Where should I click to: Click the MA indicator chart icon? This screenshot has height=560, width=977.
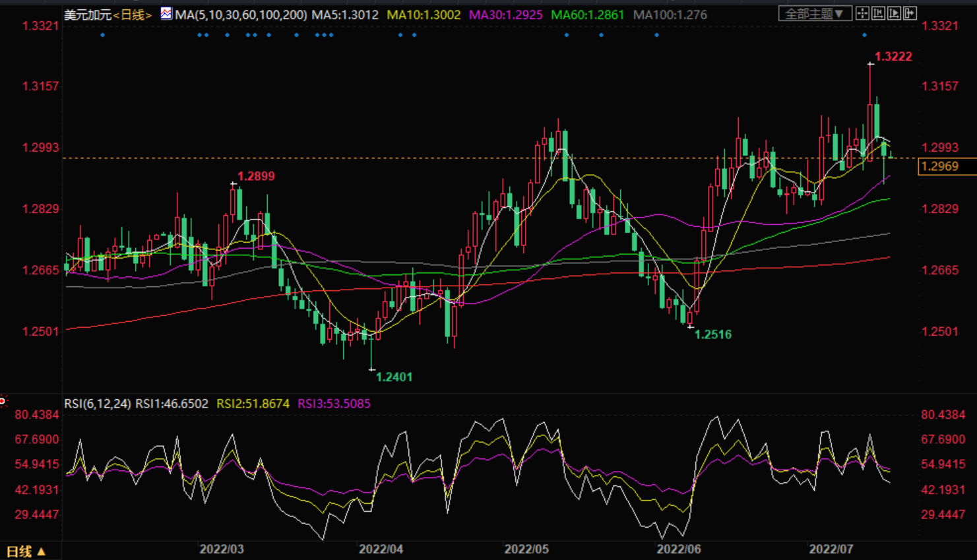[x=166, y=13]
